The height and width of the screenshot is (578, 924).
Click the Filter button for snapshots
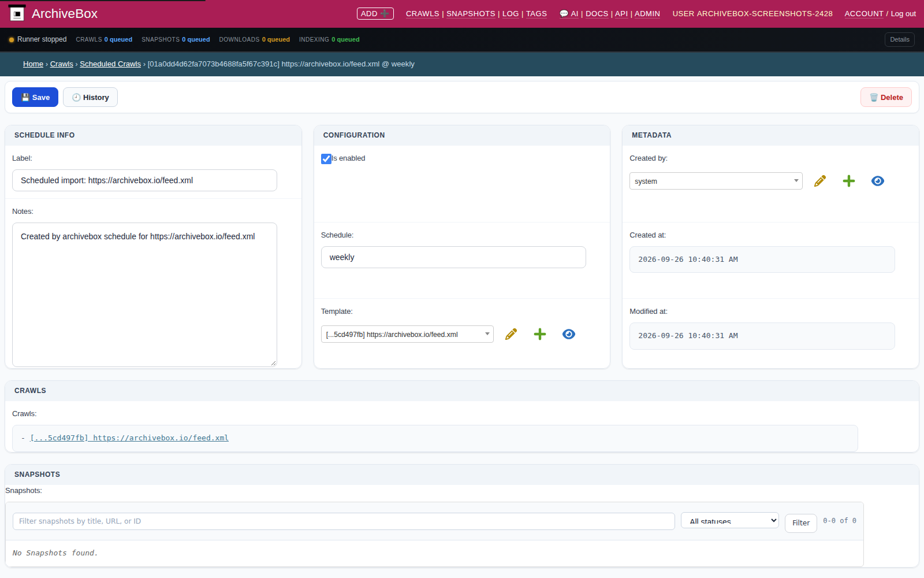pos(800,523)
